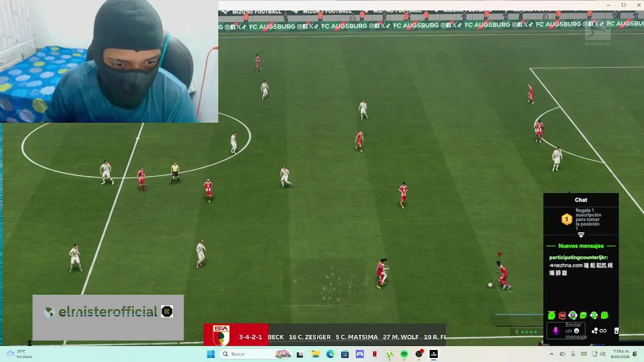The width and height of the screenshot is (644, 362).
Task: Open the network tray icon
Action: pyautogui.click(x=595, y=354)
